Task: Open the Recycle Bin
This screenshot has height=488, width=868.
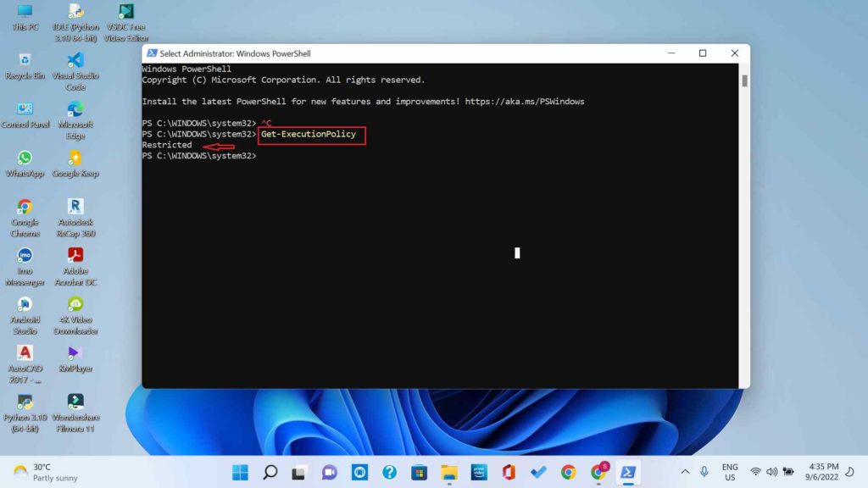Action: tap(25, 66)
